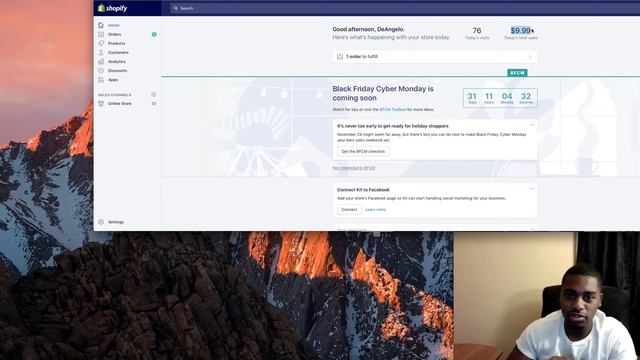The height and width of the screenshot is (360, 640).
Task: Click the BFCM countdown timer
Action: pos(500,98)
